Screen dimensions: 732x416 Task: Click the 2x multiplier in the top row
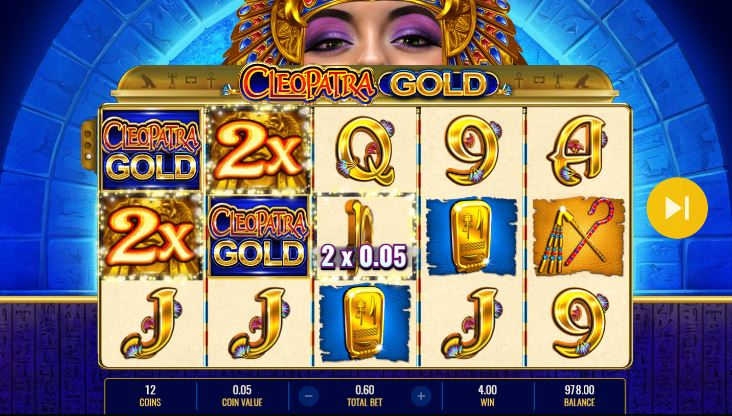pyautogui.click(x=259, y=150)
